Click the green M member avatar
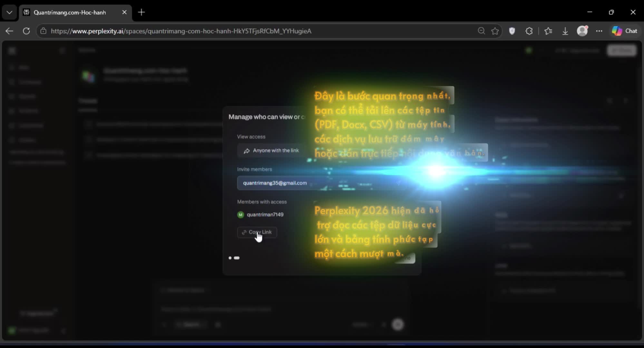 click(240, 215)
